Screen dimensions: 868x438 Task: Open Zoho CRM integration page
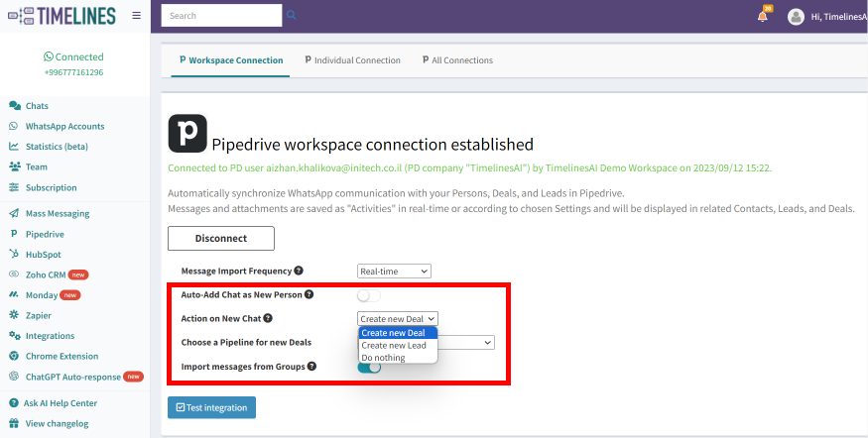[46, 274]
